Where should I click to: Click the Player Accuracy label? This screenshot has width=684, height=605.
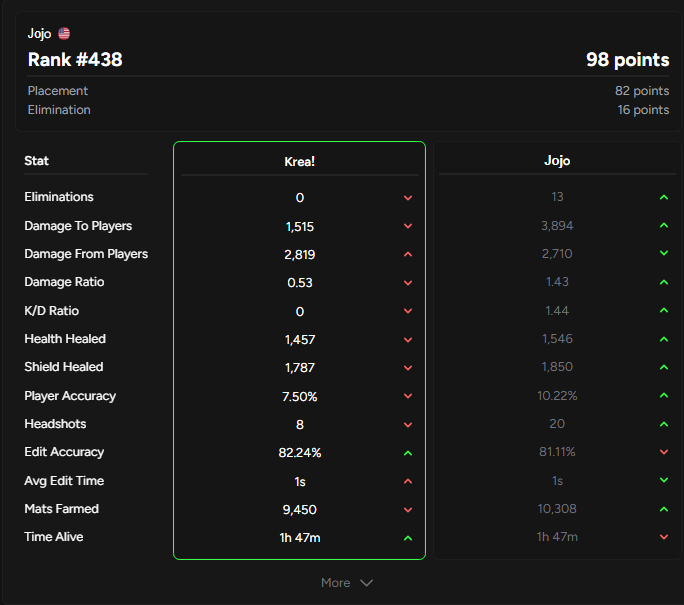click(x=70, y=396)
